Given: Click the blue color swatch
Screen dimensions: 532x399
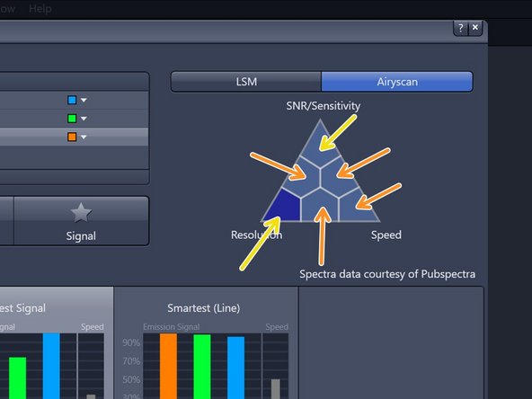Looking at the screenshot, I should 72,100.
